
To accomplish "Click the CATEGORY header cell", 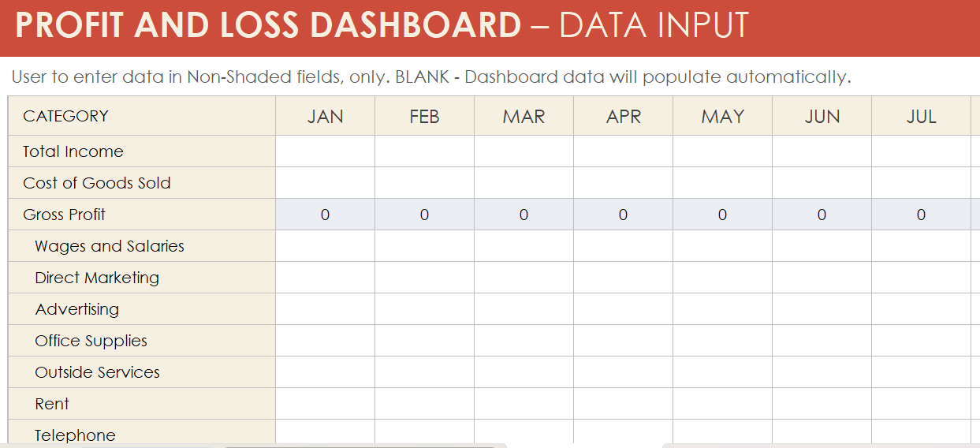I will (x=65, y=116).
